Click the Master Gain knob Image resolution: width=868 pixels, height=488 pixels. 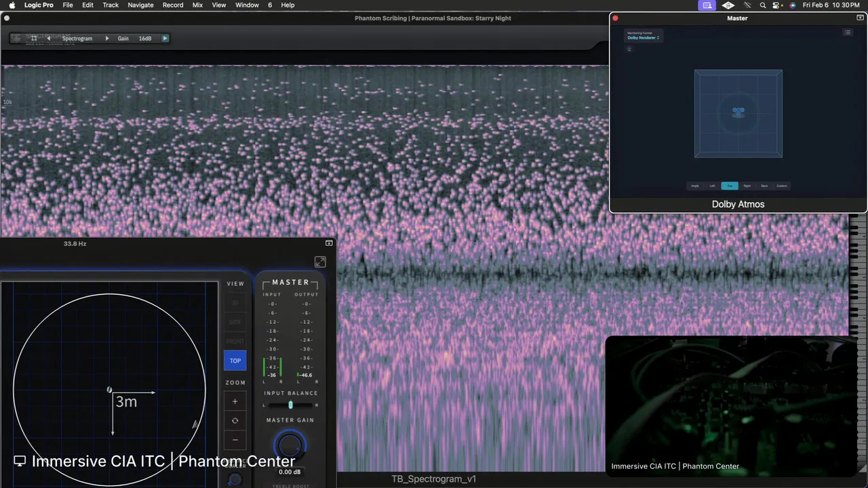click(x=290, y=446)
